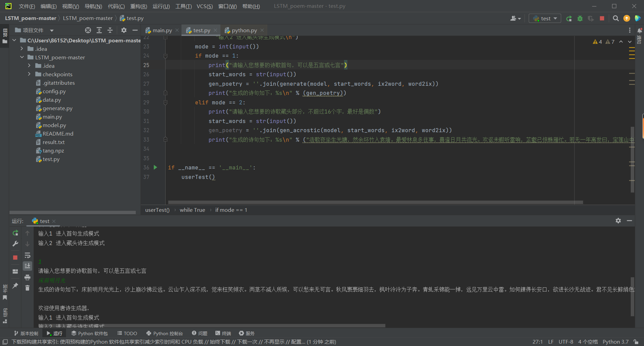644x346 pixels.
Task: Click Run console horizontal scrollbar
Action: tap(212, 326)
